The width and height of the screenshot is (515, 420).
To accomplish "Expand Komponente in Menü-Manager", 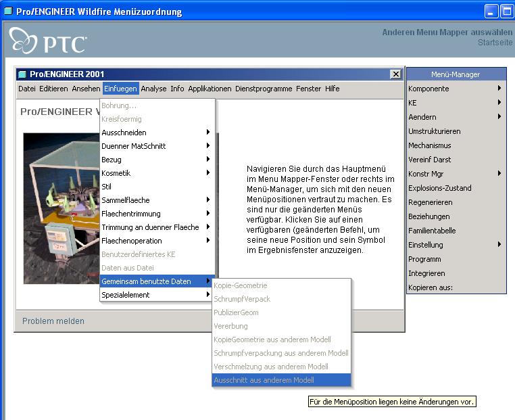I will click(456, 89).
